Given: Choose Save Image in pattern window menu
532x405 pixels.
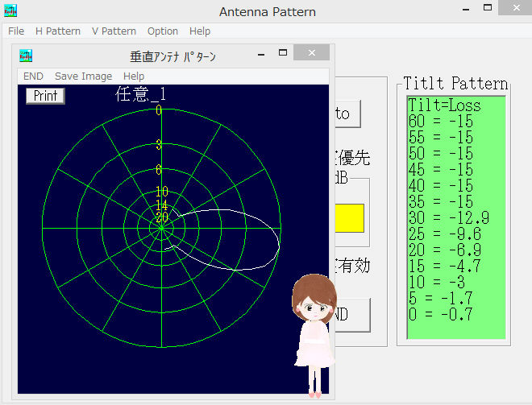Looking at the screenshot, I should (83, 76).
